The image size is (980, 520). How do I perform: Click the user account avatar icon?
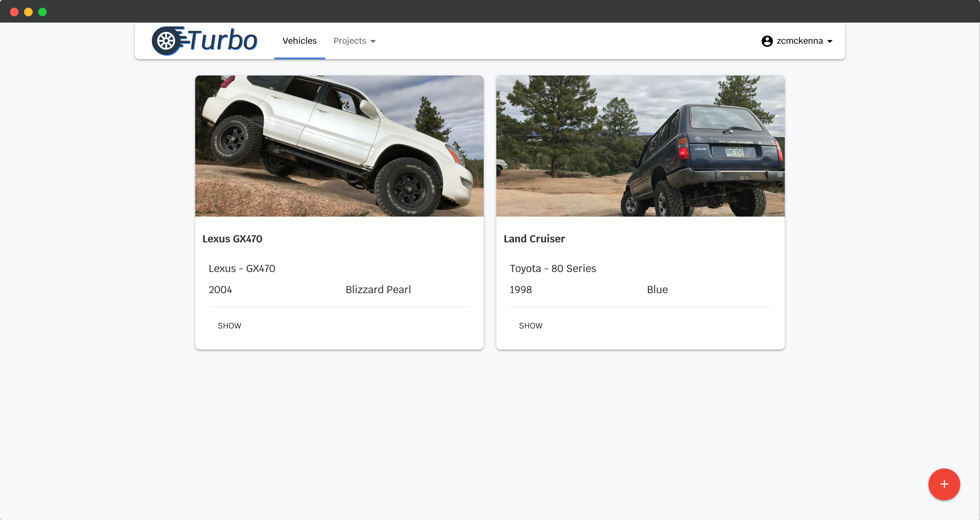[x=767, y=41]
